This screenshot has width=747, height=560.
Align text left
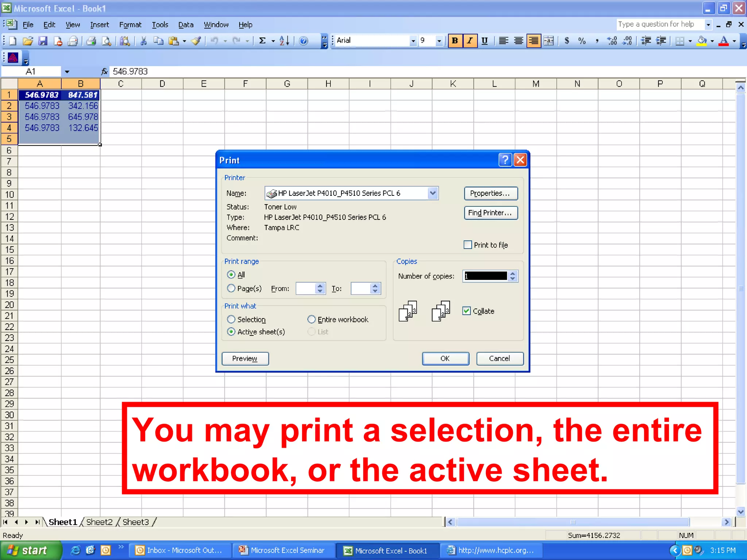pyautogui.click(x=503, y=41)
